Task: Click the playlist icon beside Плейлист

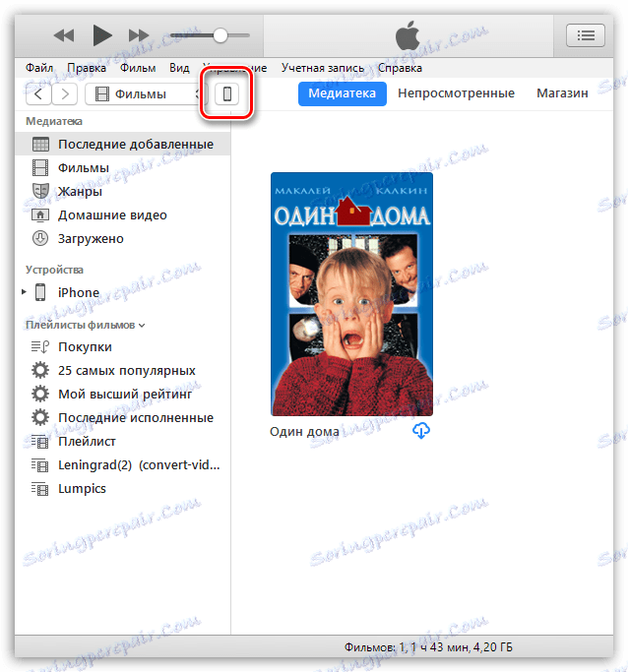Action: point(40,442)
